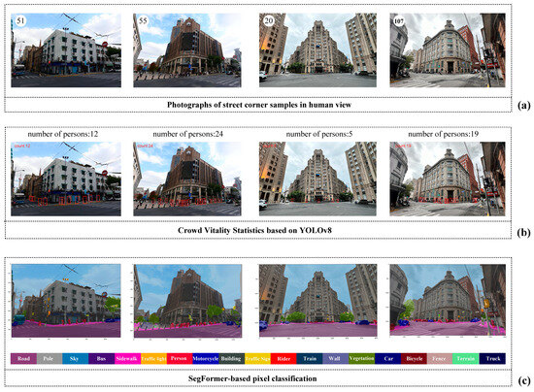Click the circled sample number 55 badge
This screenshot has height=392, width=534.
pyautogui.click(x=143, y=21)
